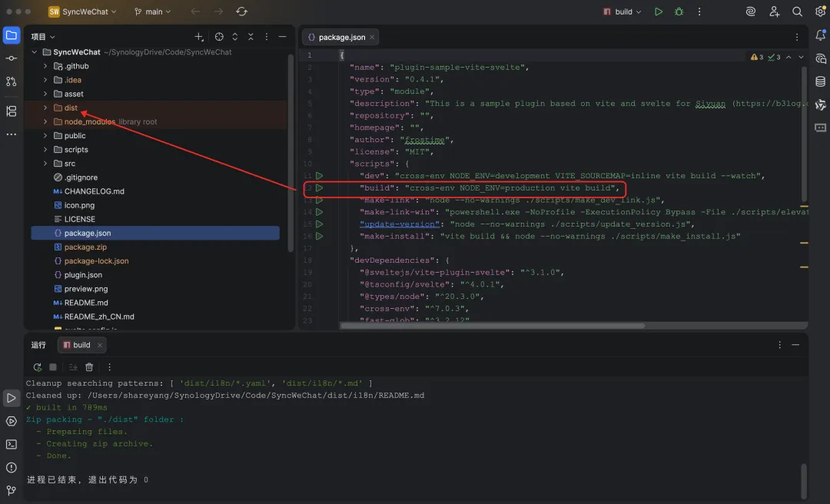This screenshot has width=830, height=504.
Task: Select package.json in the project tree
Action: 155,233
